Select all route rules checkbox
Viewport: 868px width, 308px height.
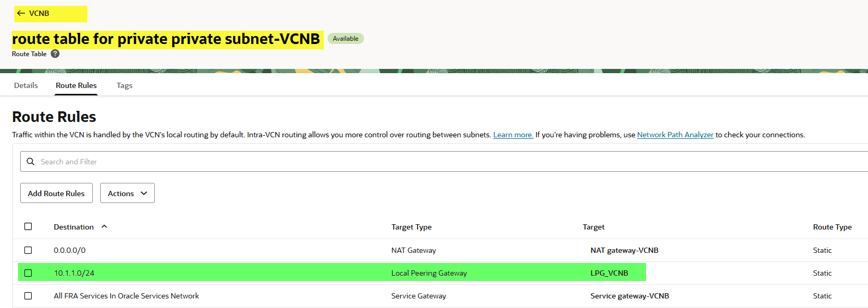coord(28,226)
